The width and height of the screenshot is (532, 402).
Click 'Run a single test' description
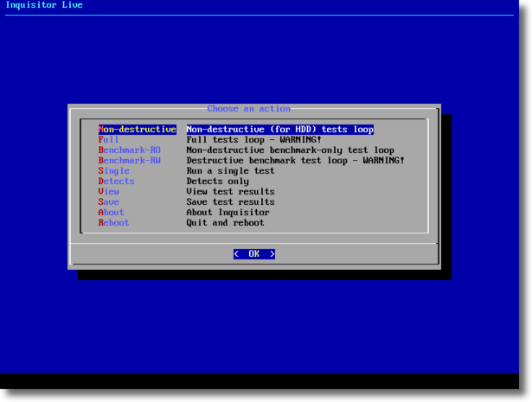pyautogui.click(x=230, y=171)
